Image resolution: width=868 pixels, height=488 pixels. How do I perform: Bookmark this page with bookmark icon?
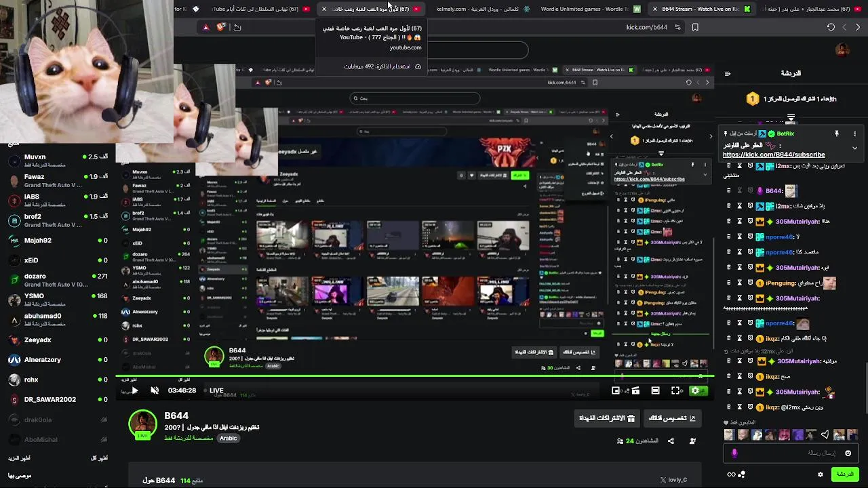tap(695, 27)
